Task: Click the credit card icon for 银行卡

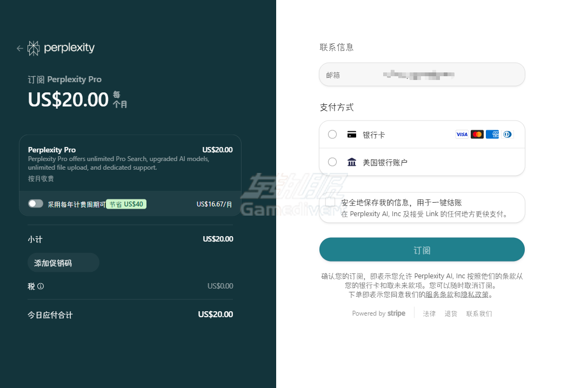Action: click(x=351, y=135)
